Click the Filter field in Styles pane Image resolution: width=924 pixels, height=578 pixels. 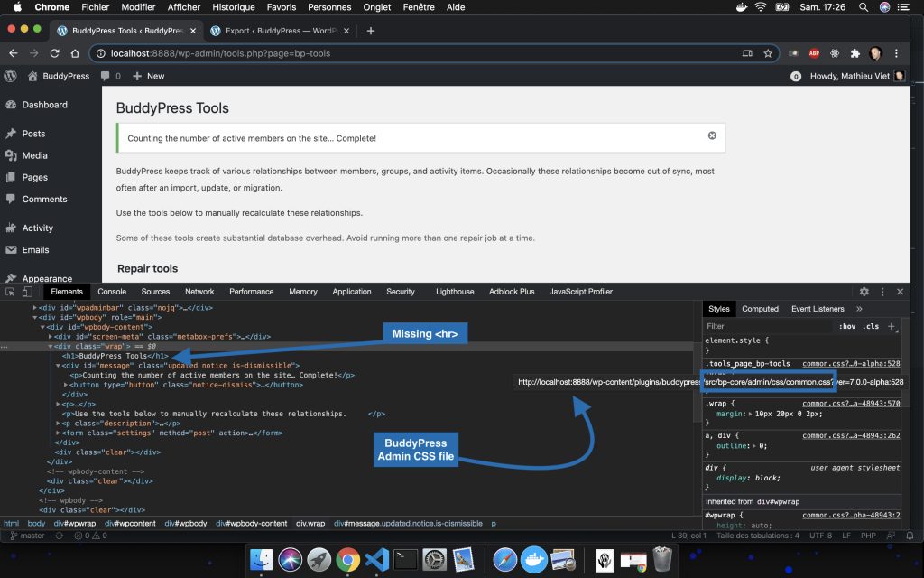[769, 326]
